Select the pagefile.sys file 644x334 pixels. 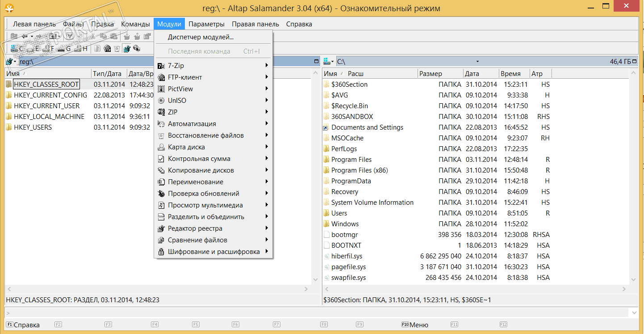point(348,267)
